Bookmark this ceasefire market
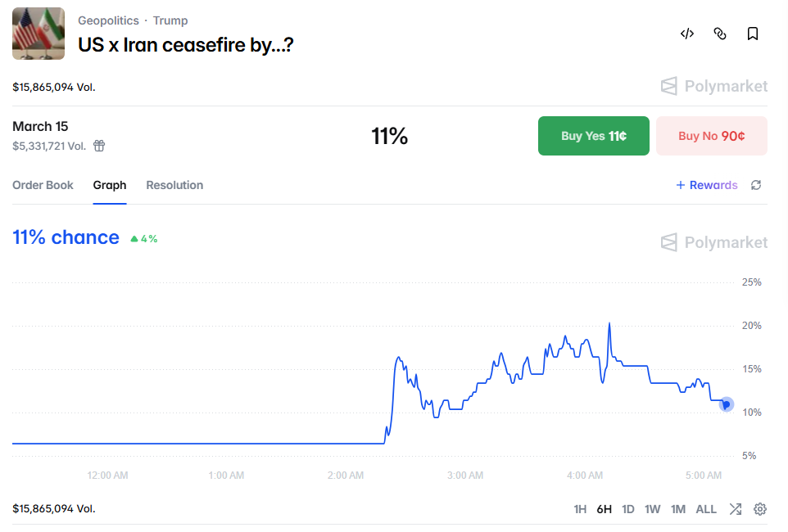 pyautogui.click(x=753, y=34)
